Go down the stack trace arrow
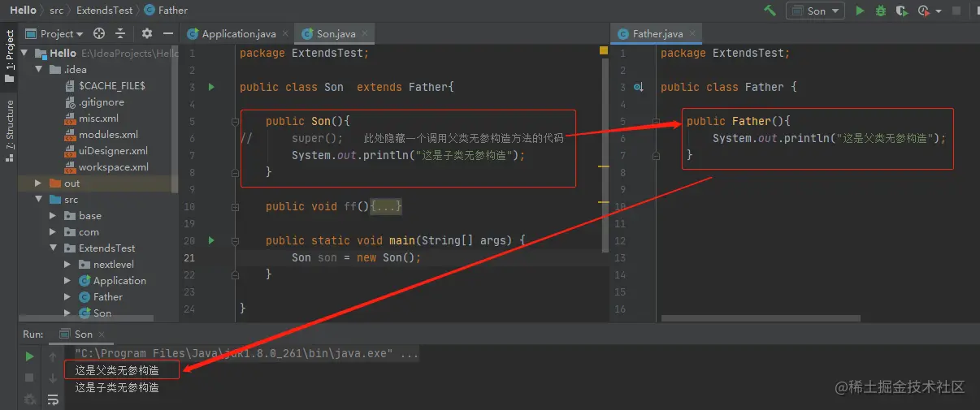The width and height of the screenshot is (980, 410). tap(52, 378)
